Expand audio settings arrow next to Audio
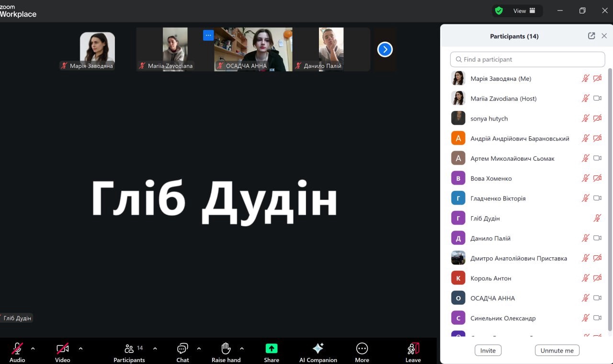 [33, 348]
